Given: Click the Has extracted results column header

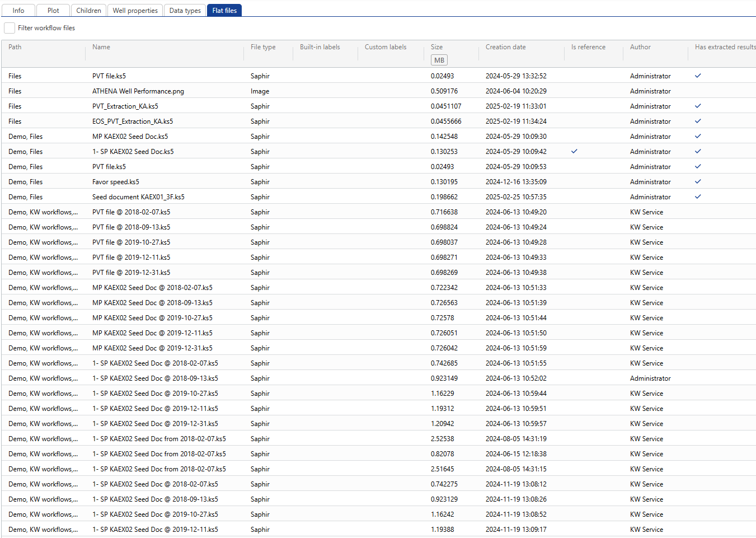Looking at the screenshot, I should point(725,47).
